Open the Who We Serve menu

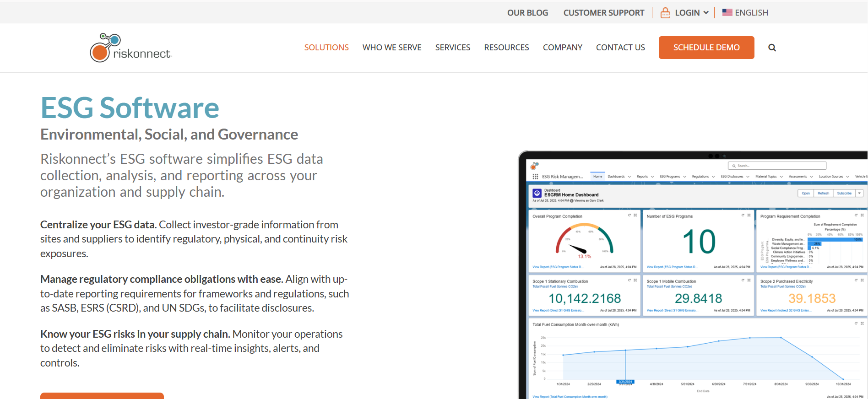(x=392, y=48)
